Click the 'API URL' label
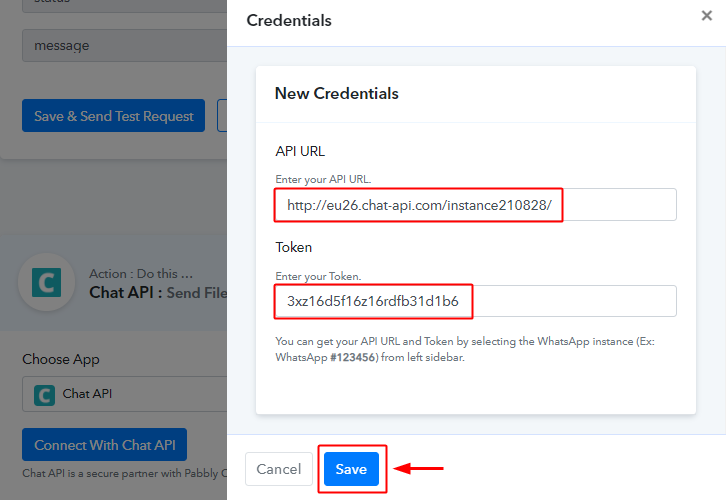726x500 pixels. pyautogui.click(x=300, y=151)
